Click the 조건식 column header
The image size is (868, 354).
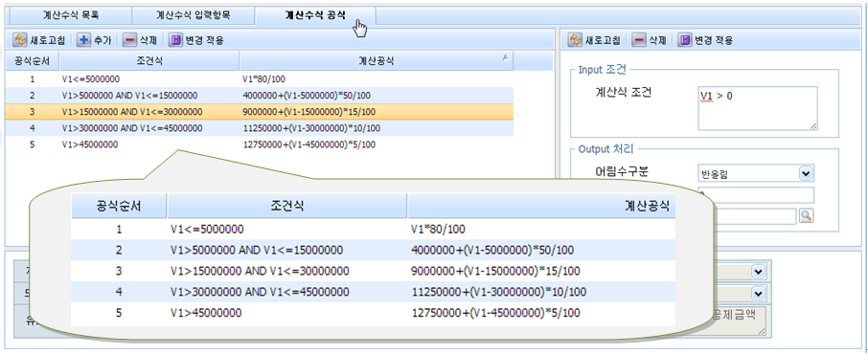tap(149, 61)
